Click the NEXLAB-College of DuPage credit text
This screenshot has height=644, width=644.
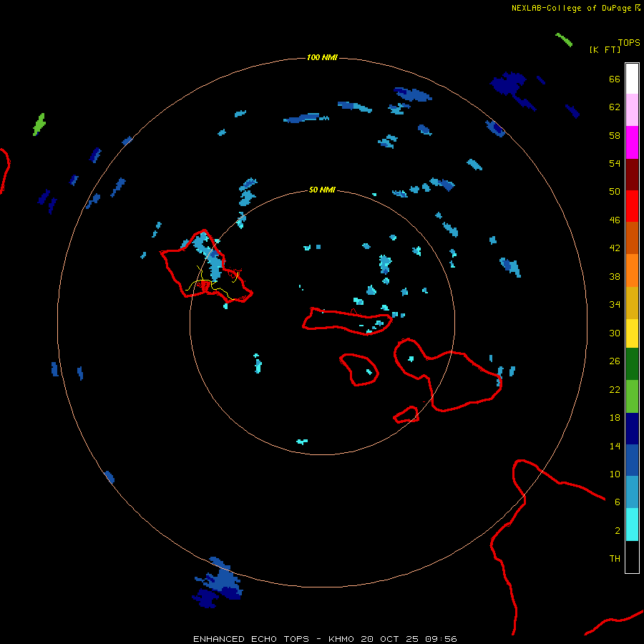click(x=571, y=8)
